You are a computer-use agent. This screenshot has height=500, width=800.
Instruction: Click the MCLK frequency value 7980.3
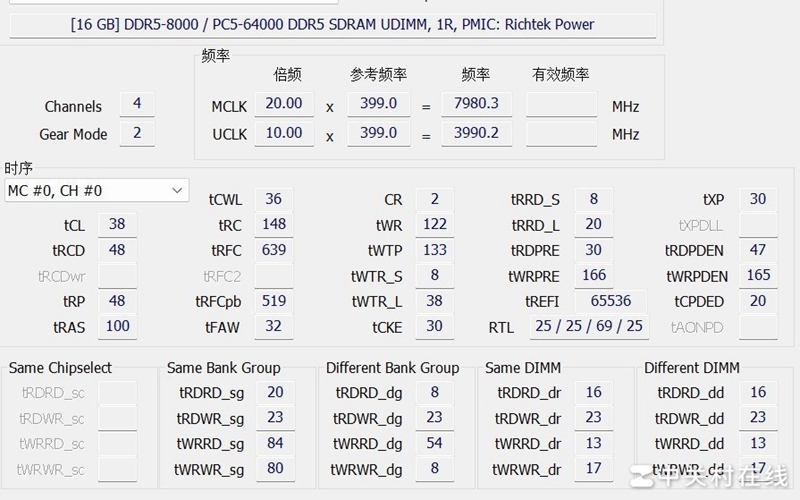[476, 104]
